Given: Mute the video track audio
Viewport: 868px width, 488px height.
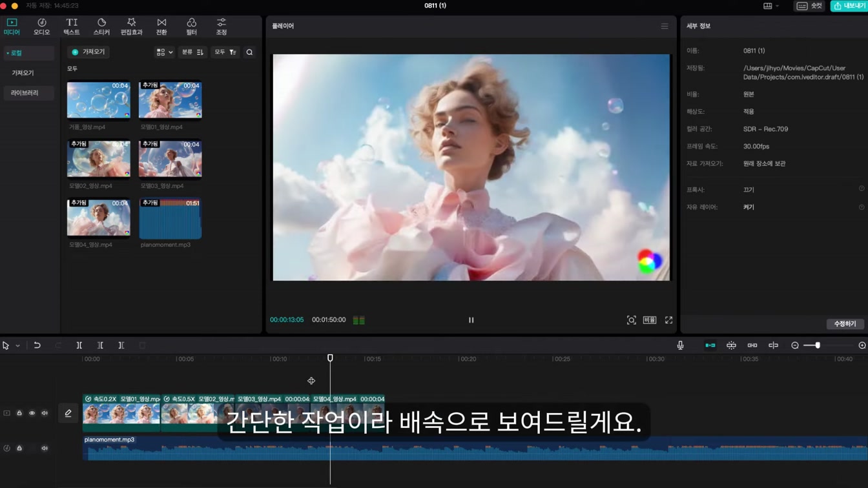Looking at the screenshot, I should click(45, 413).
